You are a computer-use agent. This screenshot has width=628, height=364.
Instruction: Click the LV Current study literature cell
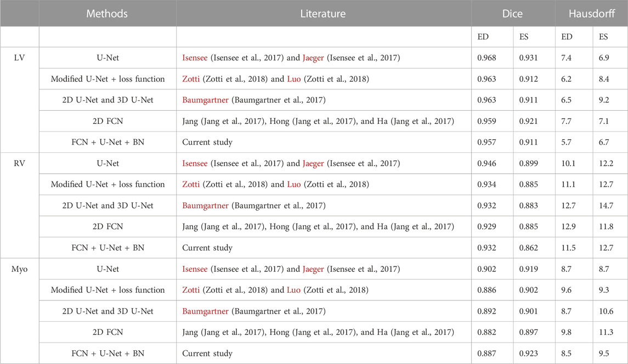tap(324, 142)
